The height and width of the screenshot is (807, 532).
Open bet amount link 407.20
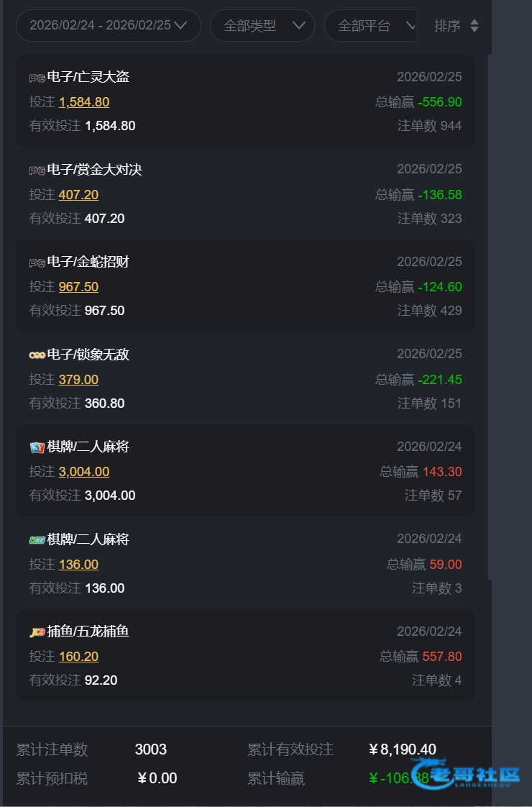click(78, 195)
